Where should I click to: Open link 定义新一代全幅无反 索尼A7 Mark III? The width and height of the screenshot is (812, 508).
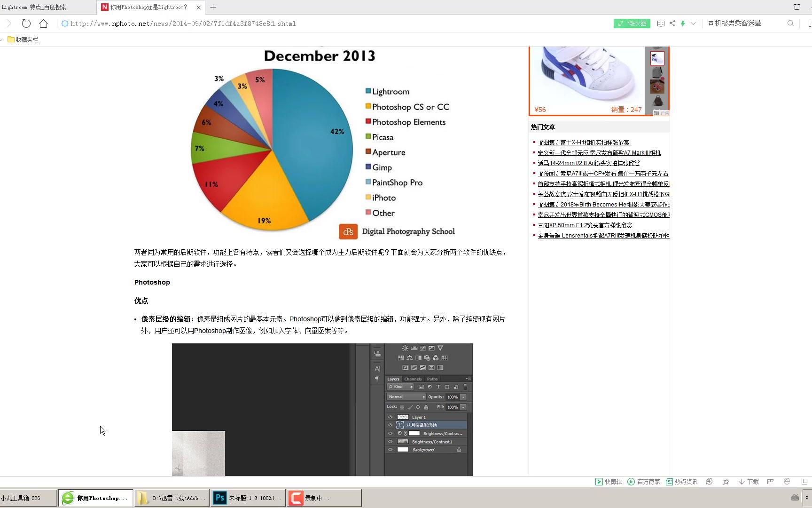pos(599,153)
